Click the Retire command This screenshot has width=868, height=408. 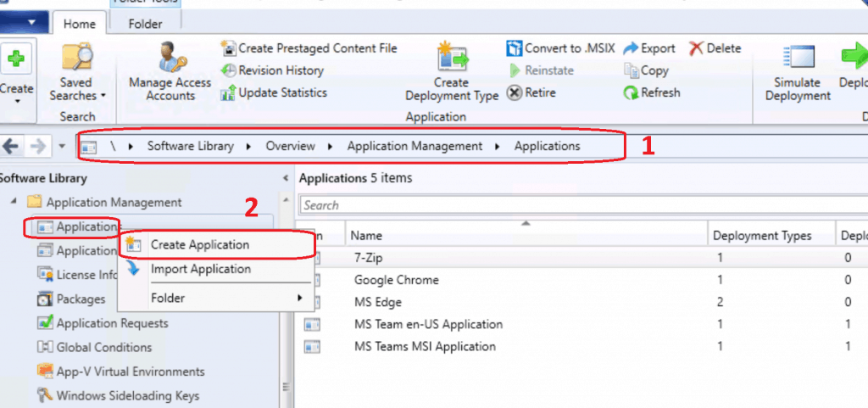[x=531, y=92]
